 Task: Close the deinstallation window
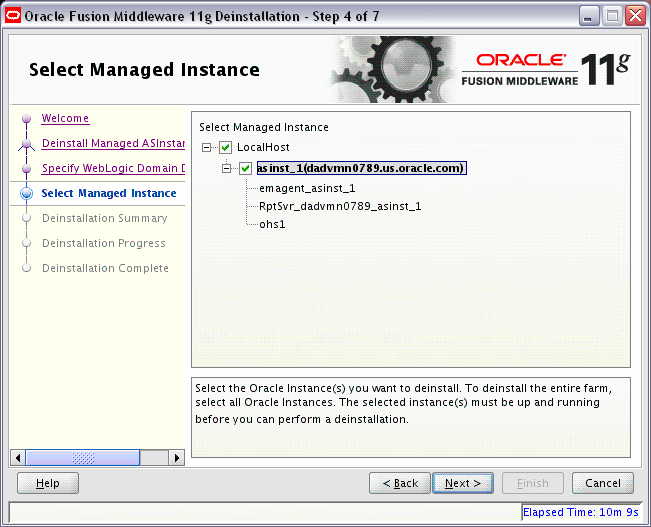(x=636, y=17)
